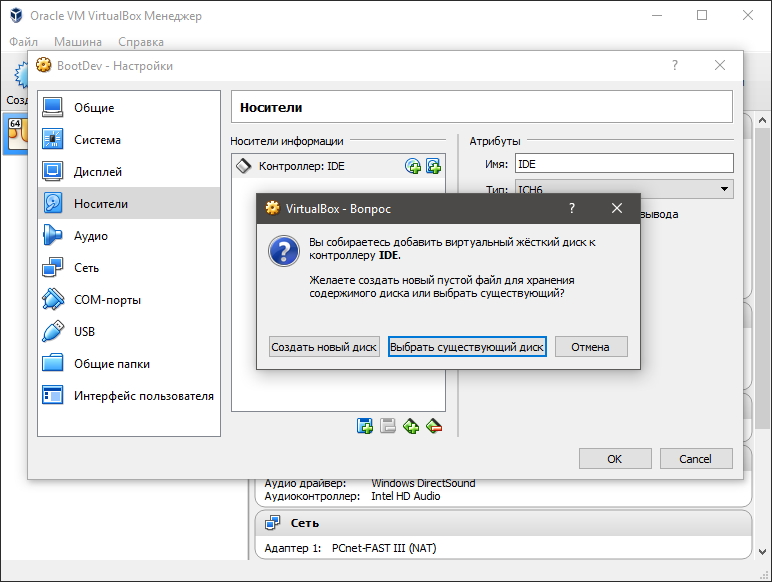
Task: Open the Тип controller dropdown
Action: 624,189
